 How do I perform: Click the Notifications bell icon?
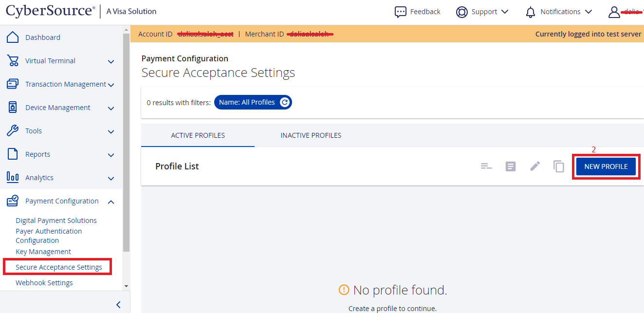(531, 12)
